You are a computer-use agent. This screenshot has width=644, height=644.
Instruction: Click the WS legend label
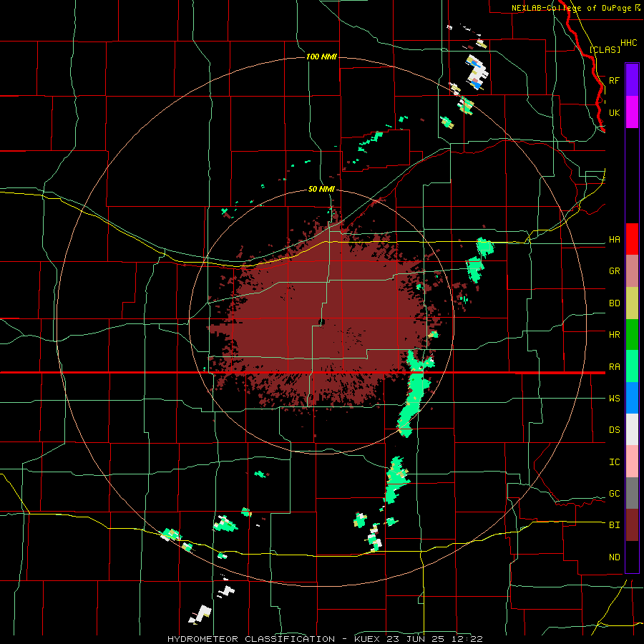[x=614, y=399]
